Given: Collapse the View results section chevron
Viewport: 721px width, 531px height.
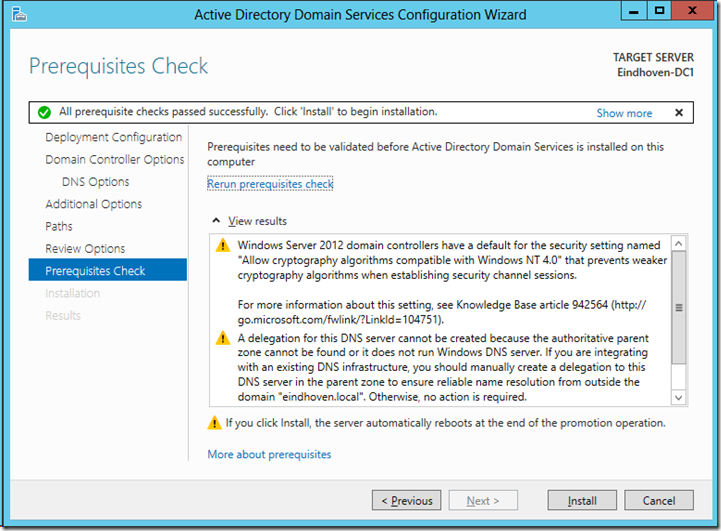Looking at the screenshot, I should (x=216, y=221).
